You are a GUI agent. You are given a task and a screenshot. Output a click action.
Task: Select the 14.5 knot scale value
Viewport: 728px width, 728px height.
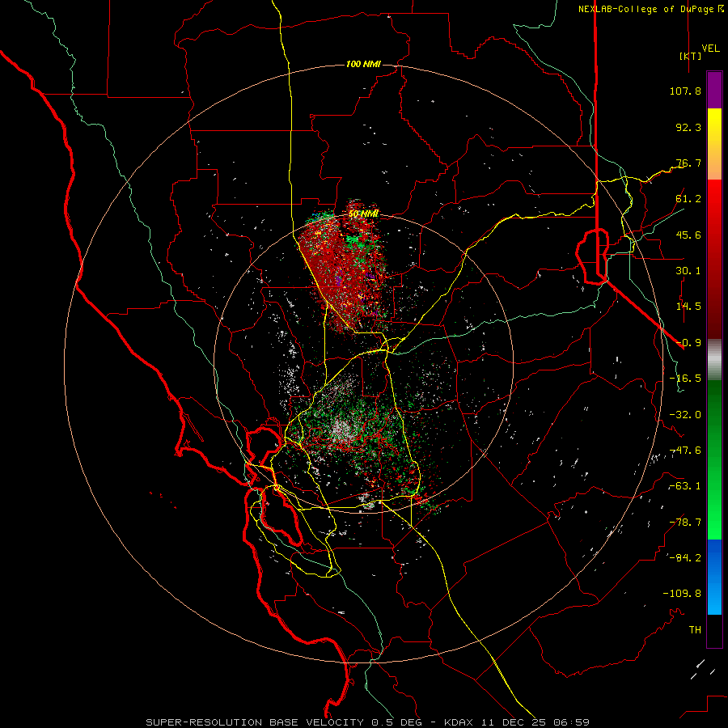pos(688,307)
